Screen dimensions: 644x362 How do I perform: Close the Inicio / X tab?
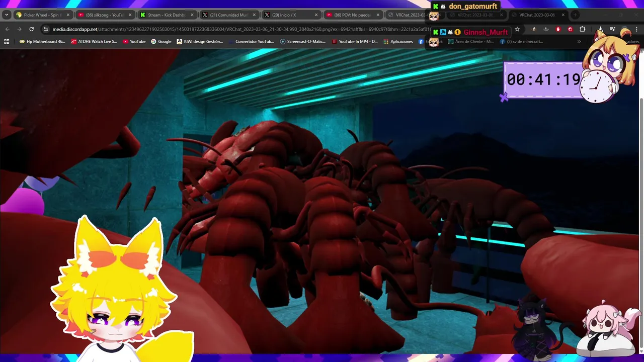pos(316,15)
